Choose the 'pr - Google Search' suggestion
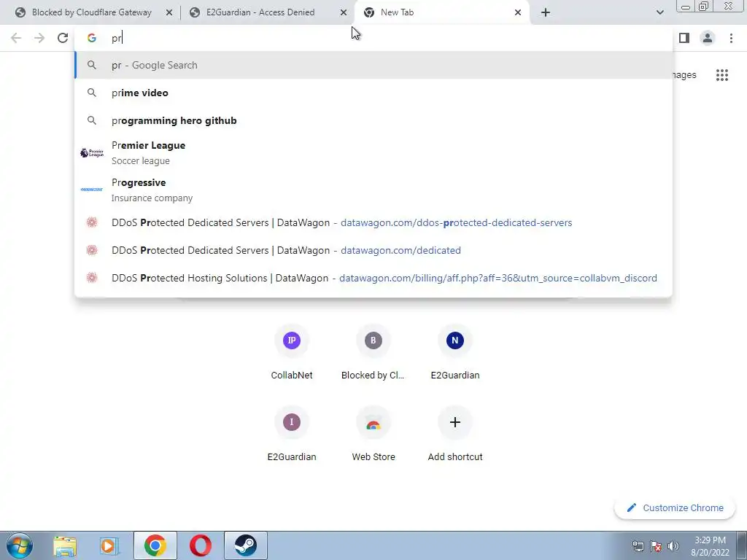Screen dimensions: 747x560 coord(373,65)
